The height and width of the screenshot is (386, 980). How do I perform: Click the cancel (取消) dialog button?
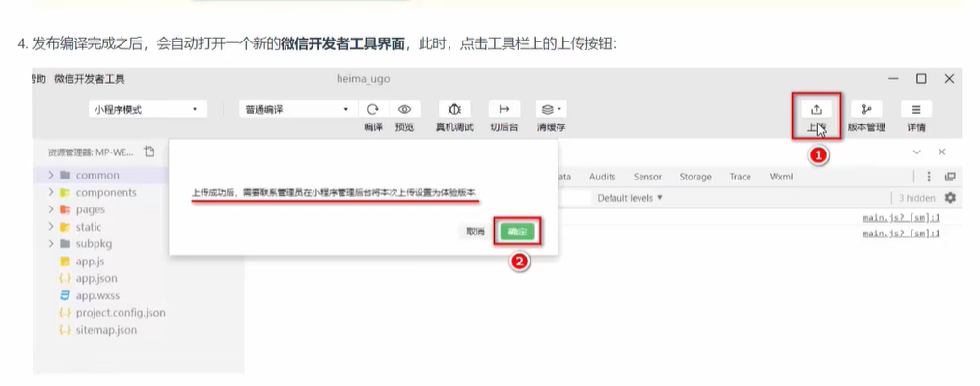[476, 232]
